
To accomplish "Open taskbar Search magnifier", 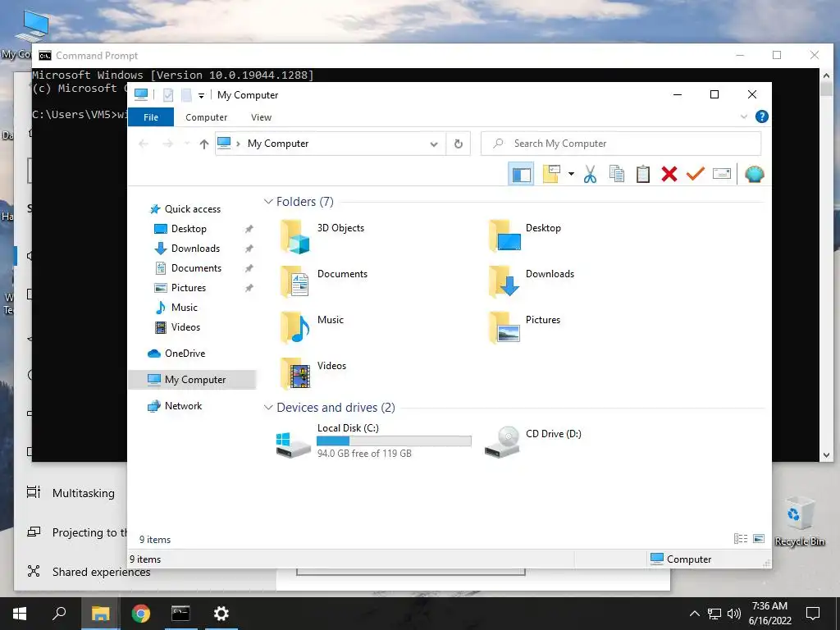I will tap(59, 614).
